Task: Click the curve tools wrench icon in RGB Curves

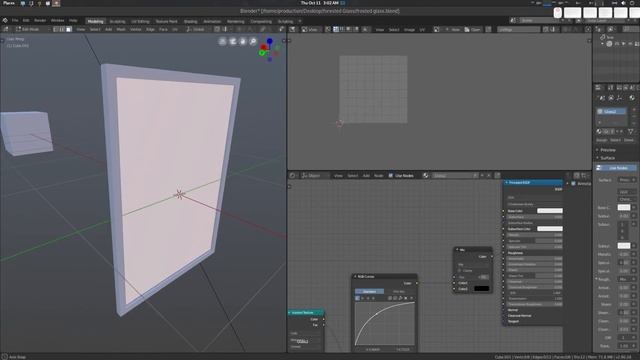Action: tap(400, 298)
